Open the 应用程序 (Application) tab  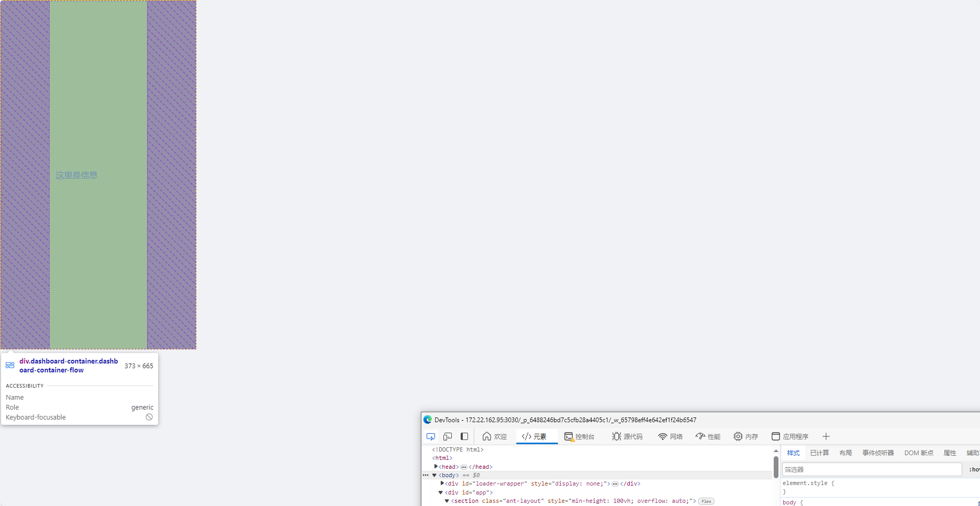[x=790, y=436]
